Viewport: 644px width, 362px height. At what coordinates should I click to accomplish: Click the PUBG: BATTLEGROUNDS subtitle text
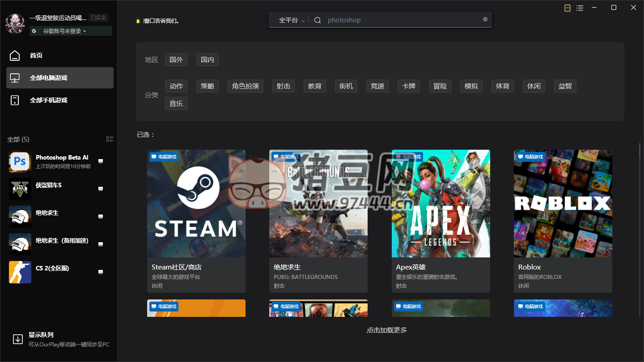306,277
